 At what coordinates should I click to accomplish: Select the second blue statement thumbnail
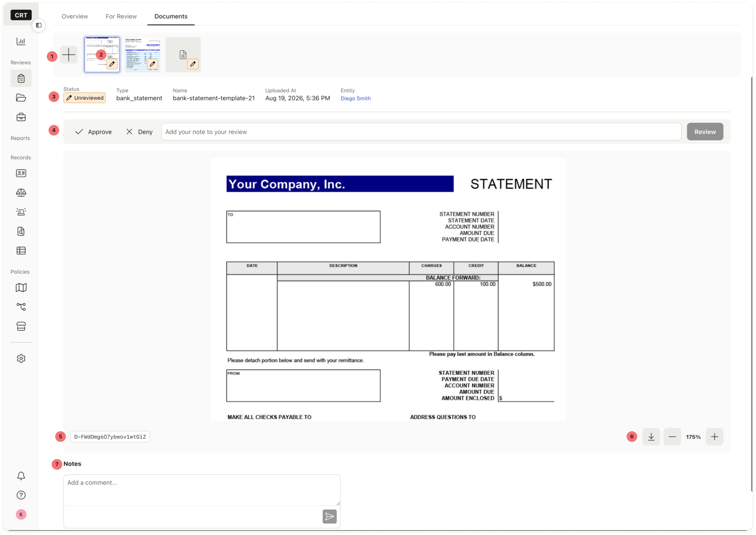pos(142,55)
